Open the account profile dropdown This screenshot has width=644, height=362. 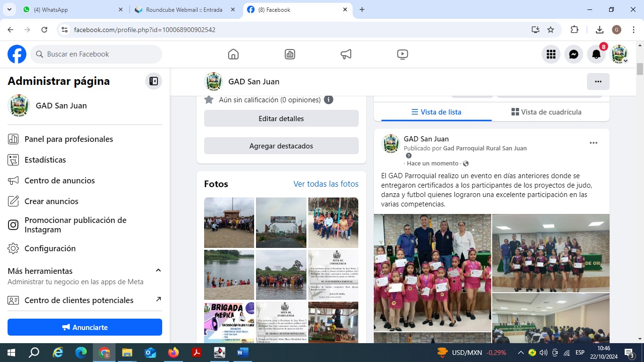(x=619, y=54)
